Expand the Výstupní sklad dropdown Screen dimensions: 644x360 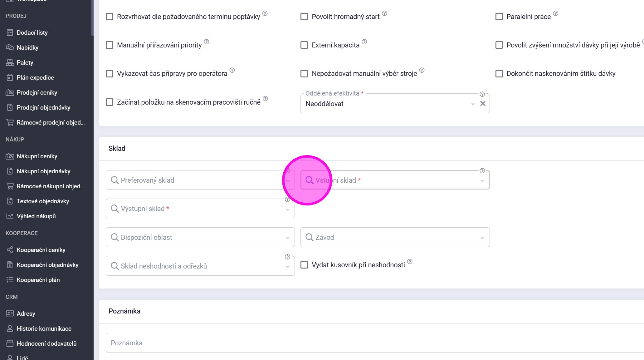pos(287,210)
